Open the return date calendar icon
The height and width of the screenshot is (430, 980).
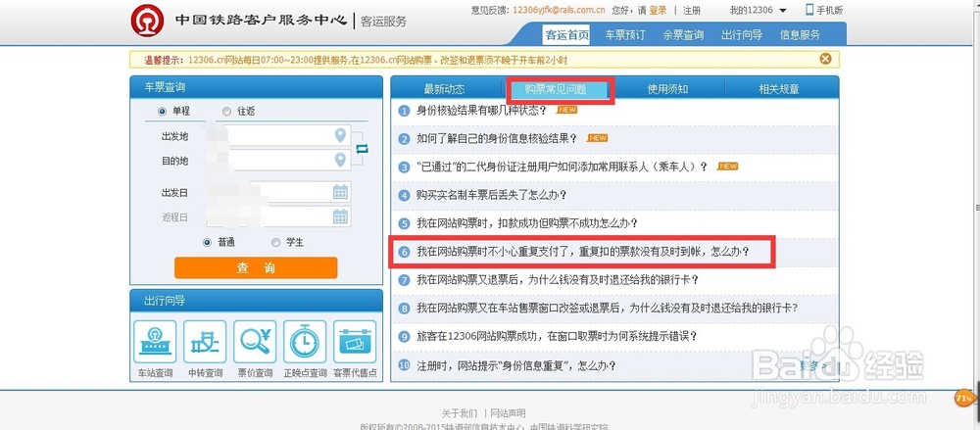pos(340,216)
